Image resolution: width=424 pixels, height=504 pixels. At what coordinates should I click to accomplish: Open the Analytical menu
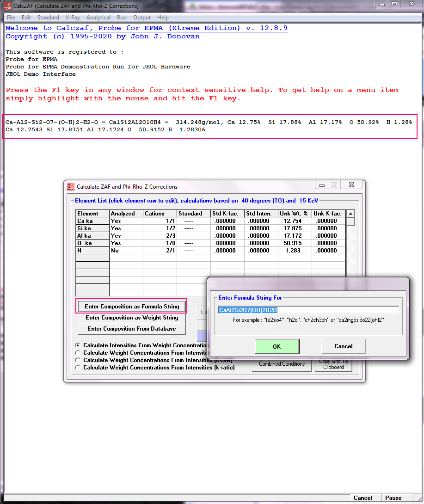click(x=98, y=18)
